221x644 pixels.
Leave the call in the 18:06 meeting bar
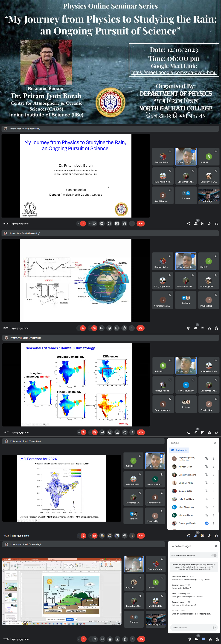(140, 223)
